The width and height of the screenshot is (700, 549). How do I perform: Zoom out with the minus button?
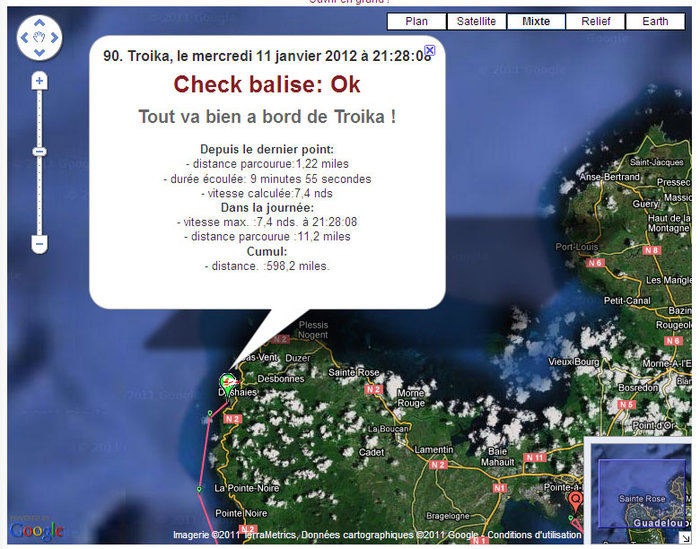(x=39, y=243)
